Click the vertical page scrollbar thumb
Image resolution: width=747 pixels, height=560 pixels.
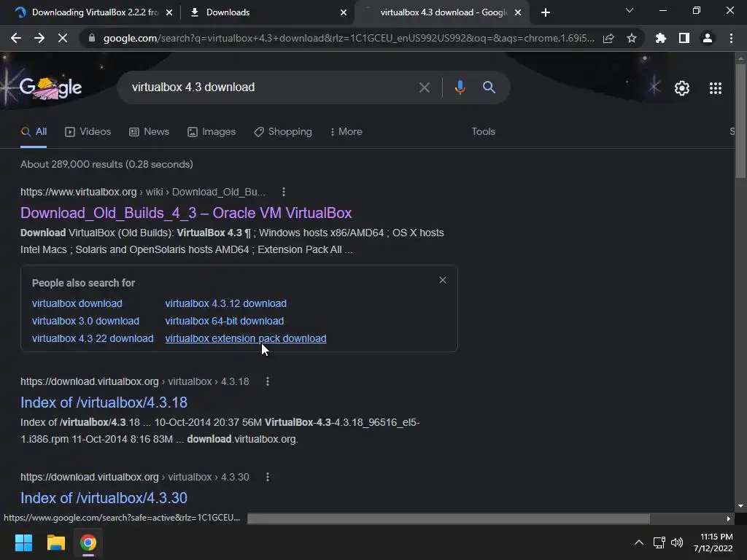pos(740,121)
